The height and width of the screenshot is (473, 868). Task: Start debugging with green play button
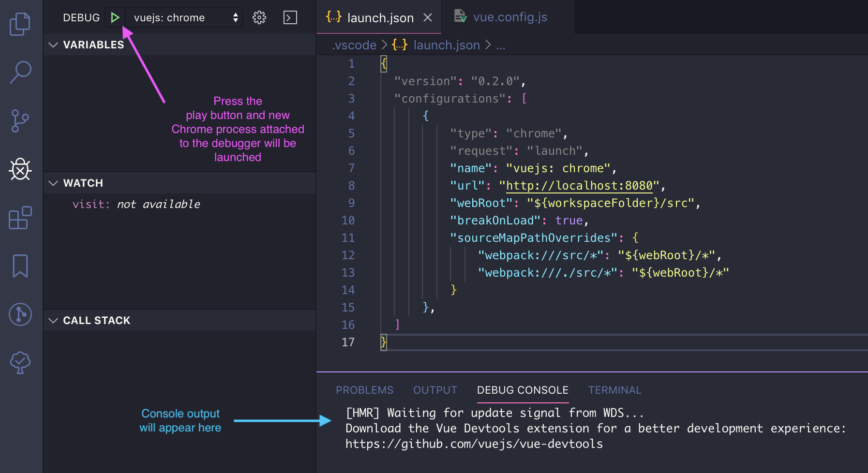(x=115, y=18)
